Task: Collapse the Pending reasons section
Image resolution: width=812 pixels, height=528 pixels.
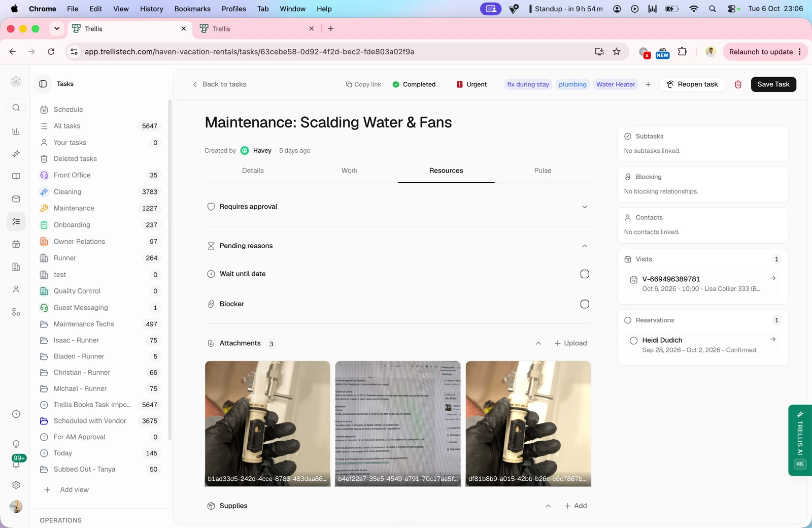Action: pyautogui.click(x=585, y=246)
